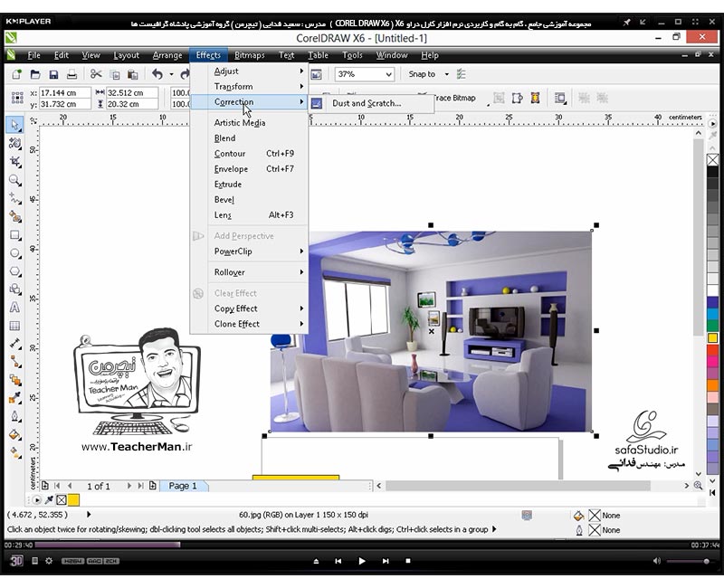Skip to next track in KMPlayer
The image size is (724, 588).
pos(386,561)
